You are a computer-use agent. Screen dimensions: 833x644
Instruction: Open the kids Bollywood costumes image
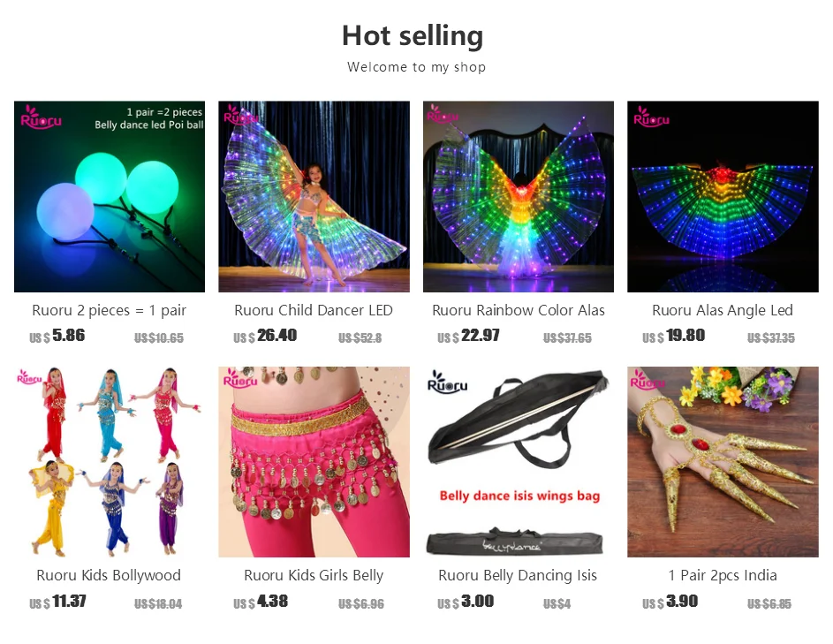pyautogui.click(x=110, y=462)
